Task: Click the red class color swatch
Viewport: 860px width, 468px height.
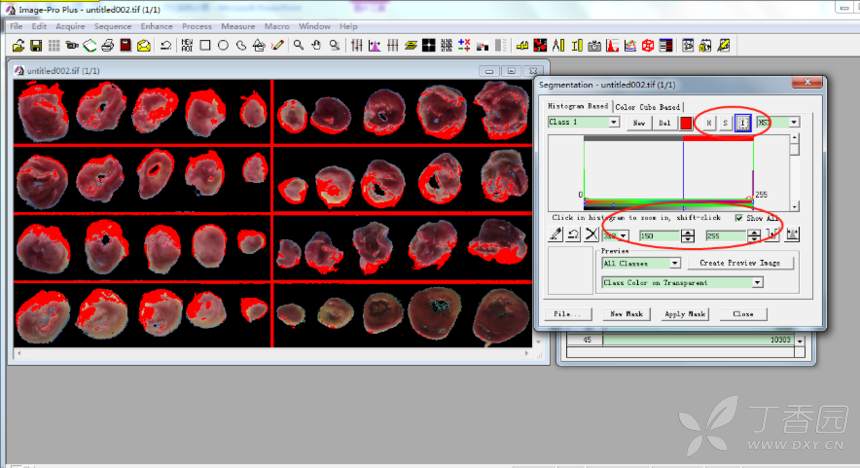Action: (x=686, y=123)
